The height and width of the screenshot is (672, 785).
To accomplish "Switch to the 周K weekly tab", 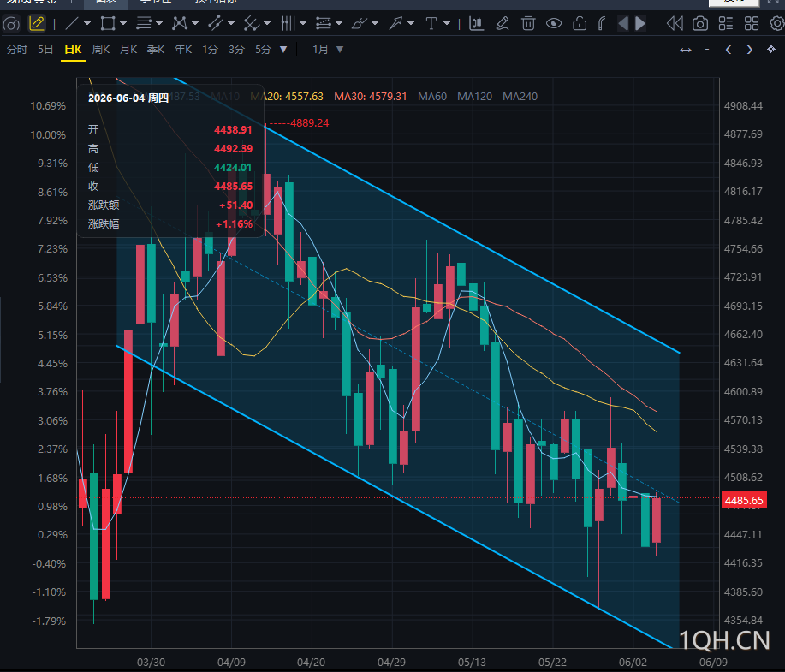I will (101, 50).
